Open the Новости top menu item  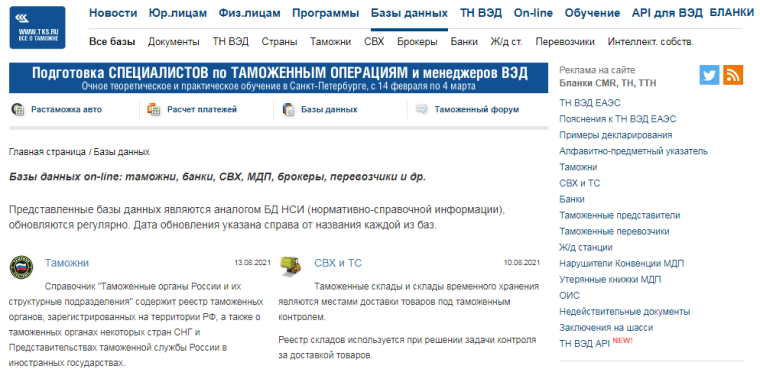click(x=113, y=13)
